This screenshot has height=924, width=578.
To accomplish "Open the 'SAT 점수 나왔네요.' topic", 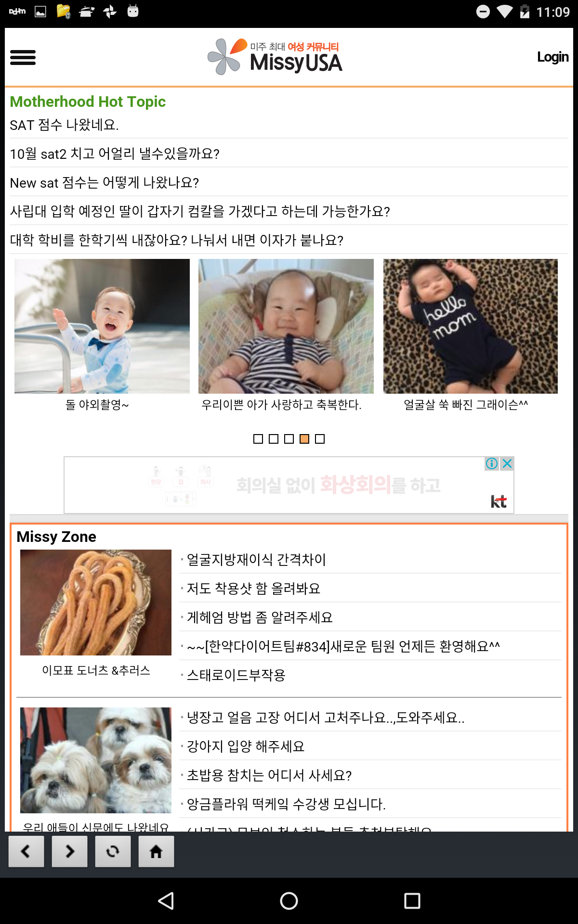I will 65,125.
